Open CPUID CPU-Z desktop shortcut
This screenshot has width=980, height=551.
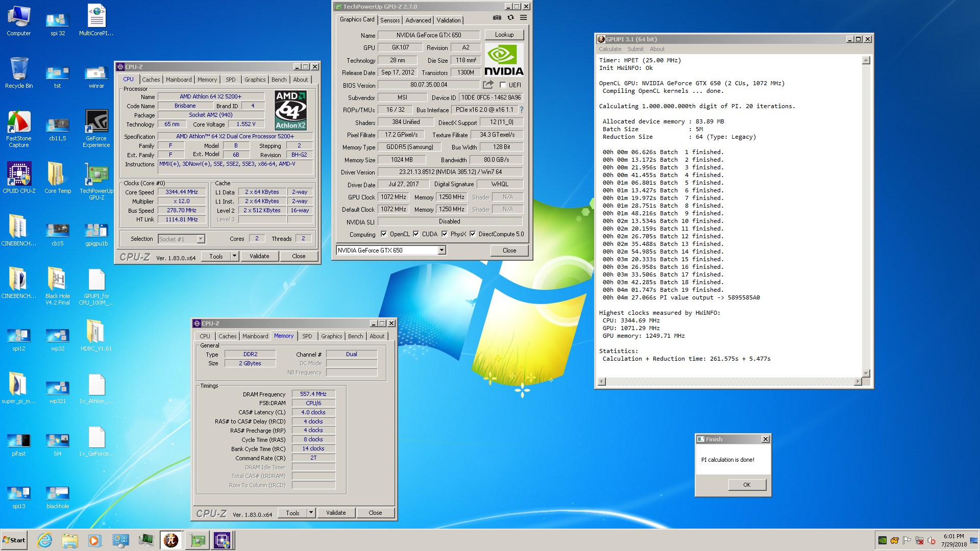coord(19,178)
